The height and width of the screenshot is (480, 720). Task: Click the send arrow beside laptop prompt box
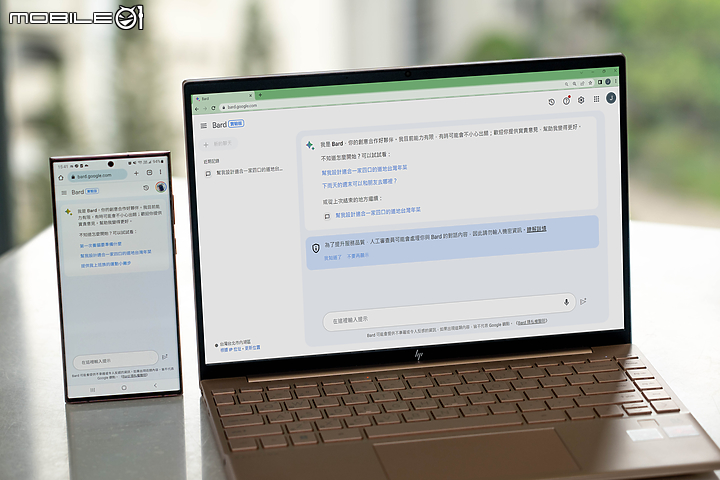[x=583, y=301]
